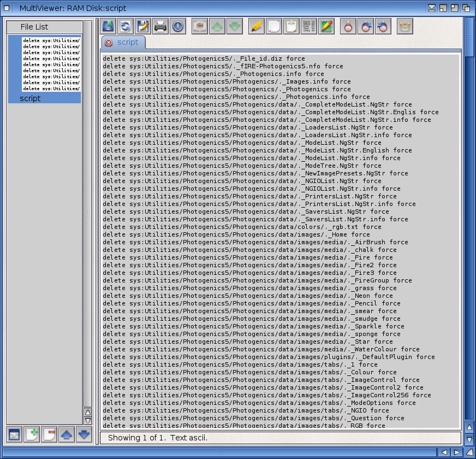Click the line with 'plugins/._DefaultPlugin'
476x459 pixels.
[269, 357]
